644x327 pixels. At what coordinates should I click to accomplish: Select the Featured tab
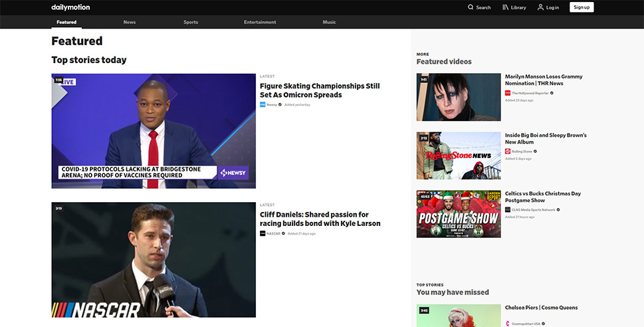pos(66,22)
